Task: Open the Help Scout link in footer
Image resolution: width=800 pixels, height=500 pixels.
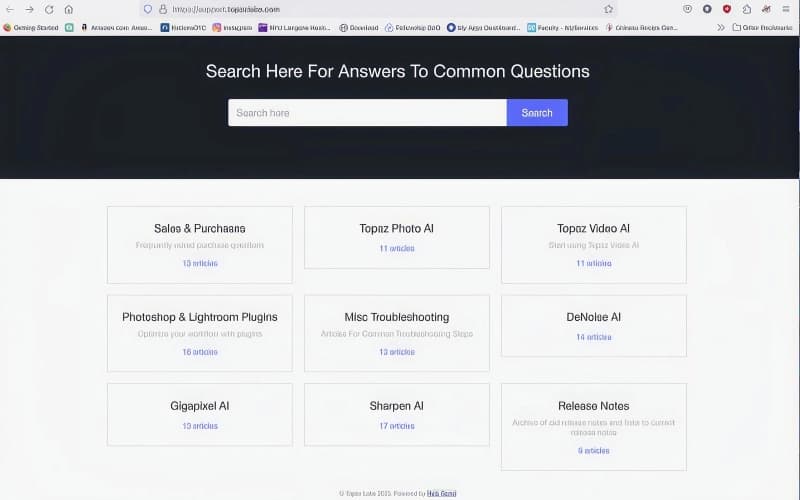Action: [441, 493]
